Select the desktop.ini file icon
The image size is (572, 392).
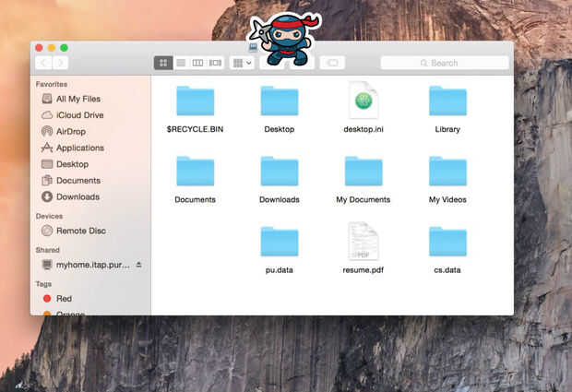pyautogui.click(x=363, y=100)
